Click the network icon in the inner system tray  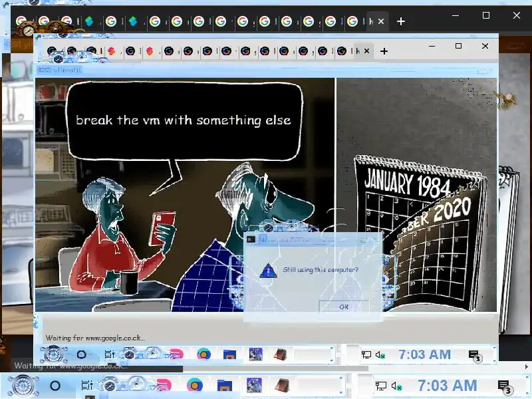[x=366, y=354]
